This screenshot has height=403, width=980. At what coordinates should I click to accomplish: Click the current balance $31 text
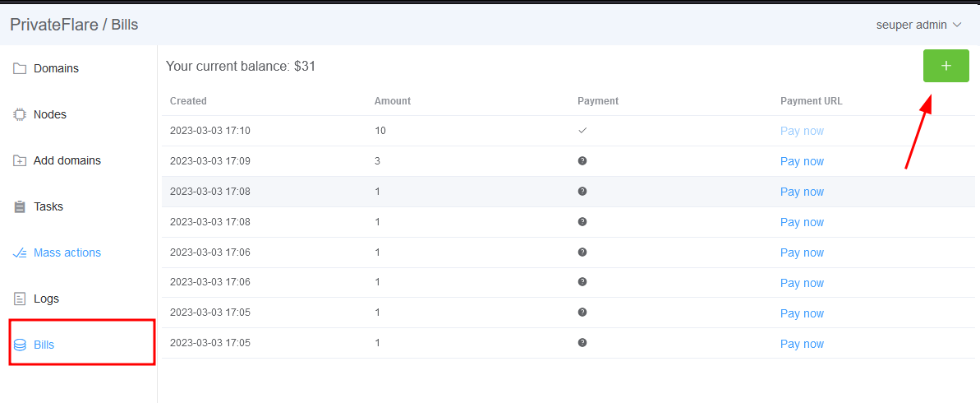pyautogui.click(x=241, y=66)
